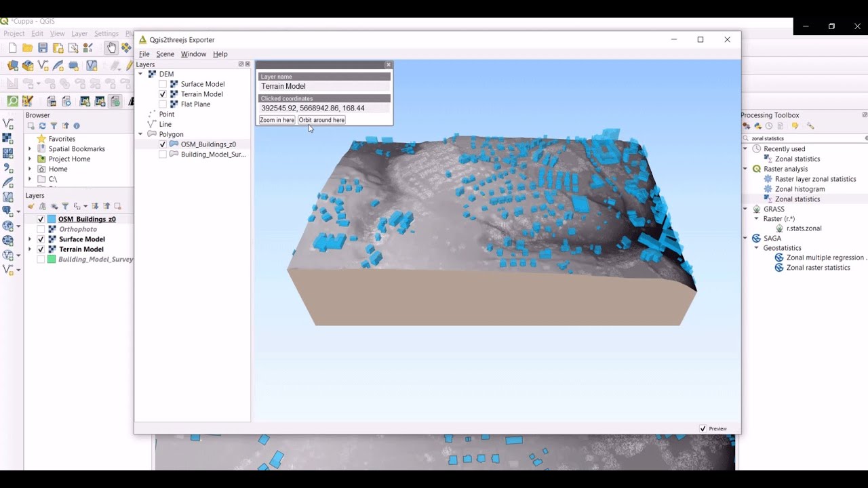
Task: Expand the Surface Model layer in QGIS Layers
Action: [30, 239]
